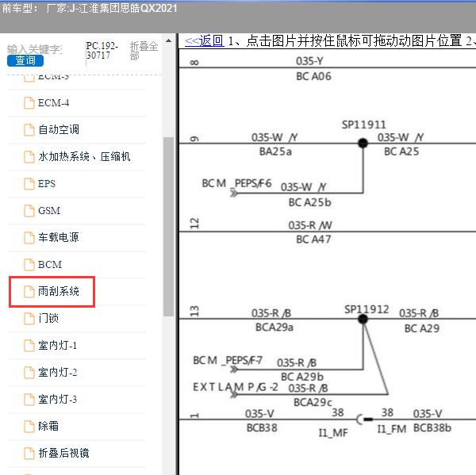Open the 自动空调 diagram entry
The width and height of the screenshot is (476, 475).
click(59, 130)
